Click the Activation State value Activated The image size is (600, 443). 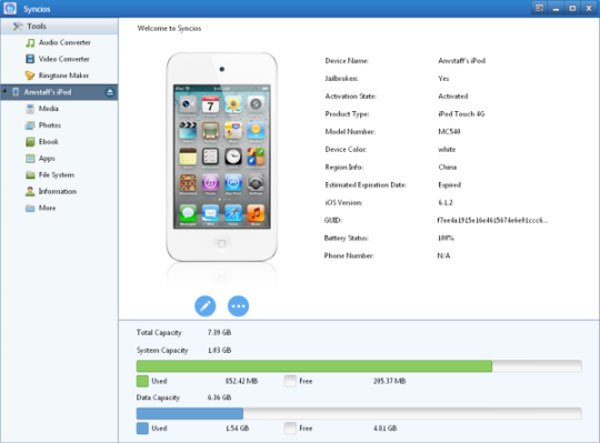[453, 96]
